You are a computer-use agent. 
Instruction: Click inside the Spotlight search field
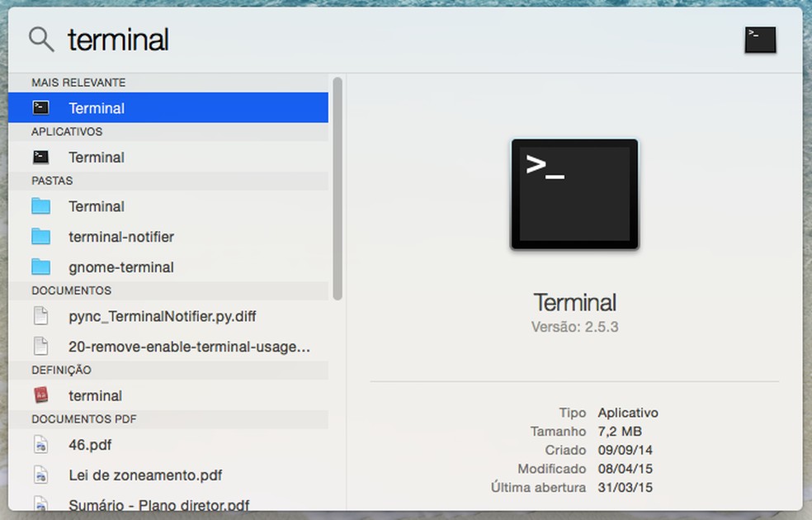click(x=248, y=39)
